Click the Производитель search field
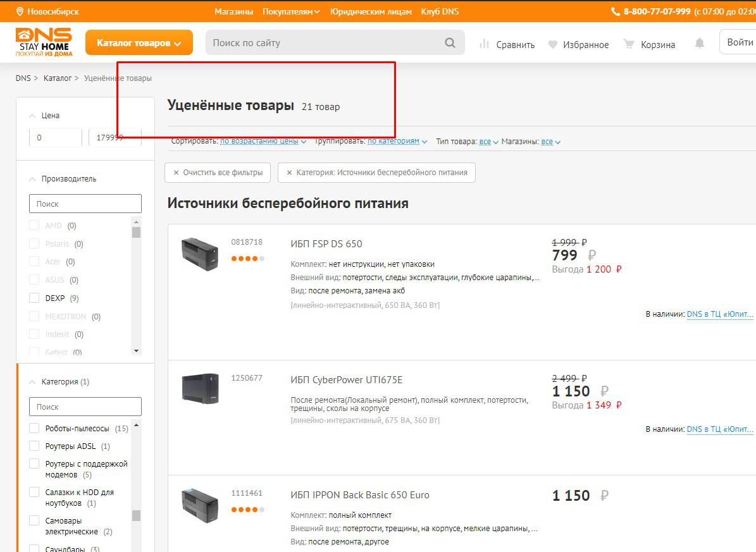The height and width of the screenshot is (552, 756). click(x=85, y=204)
